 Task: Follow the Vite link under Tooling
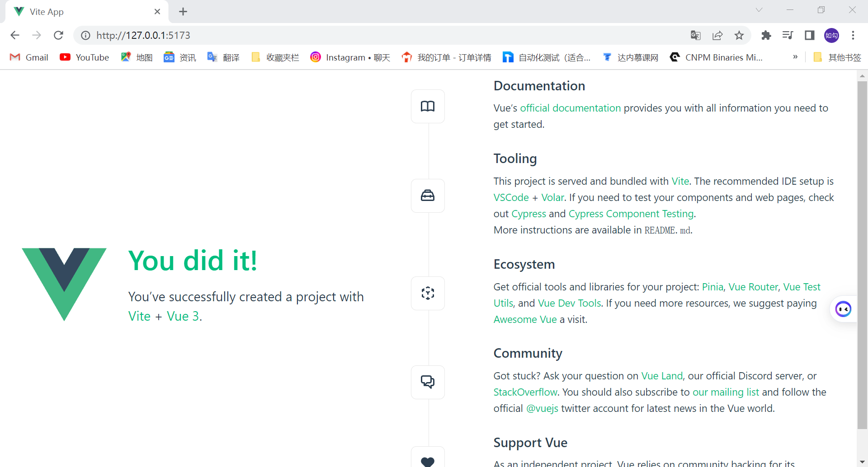(680, 181)
